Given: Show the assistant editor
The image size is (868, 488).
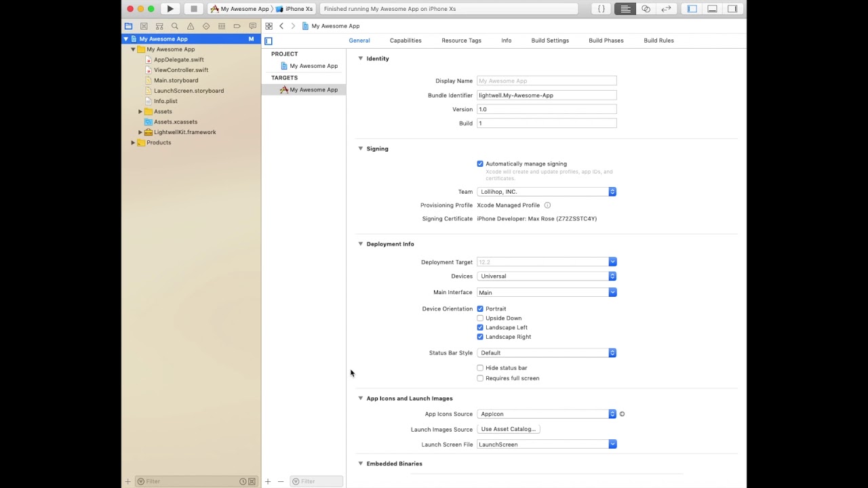Looking at the screenshot, I should click(646, 9).
